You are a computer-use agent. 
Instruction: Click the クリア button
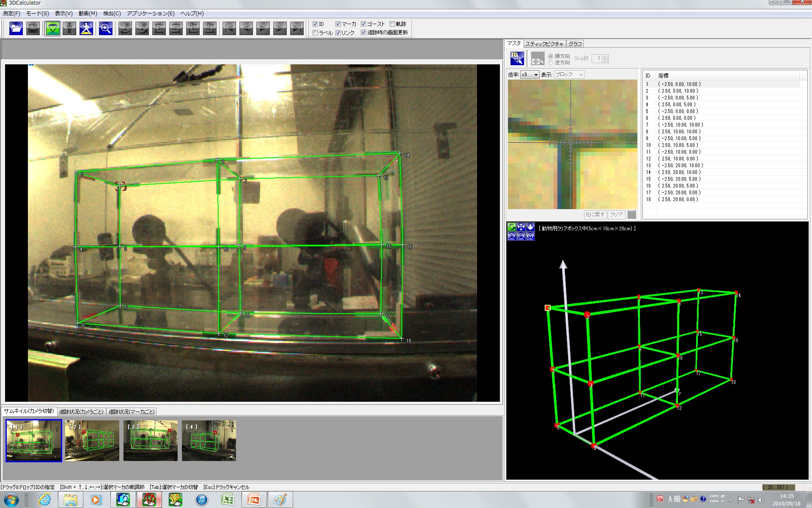(x=616, y=215)
